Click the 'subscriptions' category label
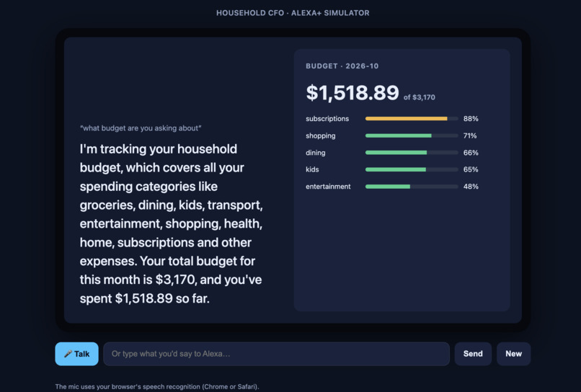Image resolution: width=581 pixels, height=392 pixels. [x=327, y=119]
